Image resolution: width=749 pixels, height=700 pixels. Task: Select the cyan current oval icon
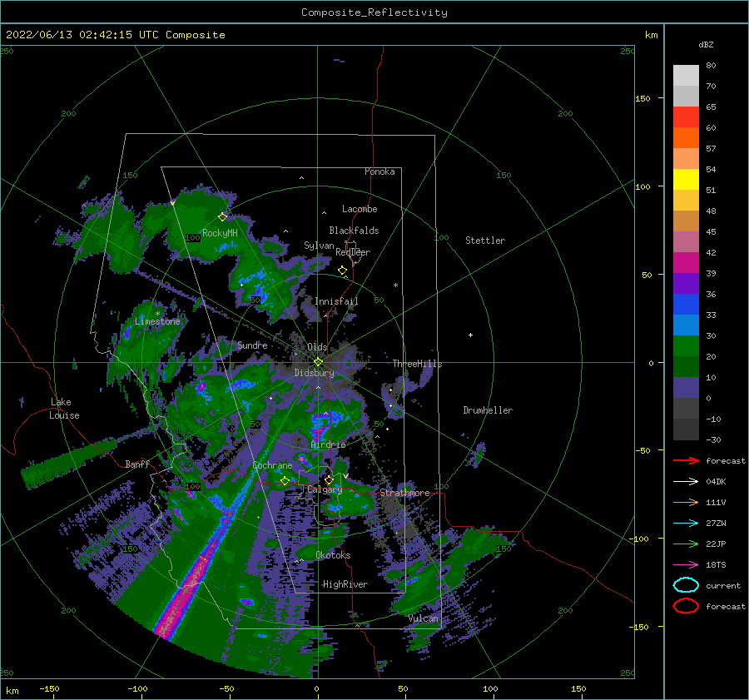pos(686,585)
